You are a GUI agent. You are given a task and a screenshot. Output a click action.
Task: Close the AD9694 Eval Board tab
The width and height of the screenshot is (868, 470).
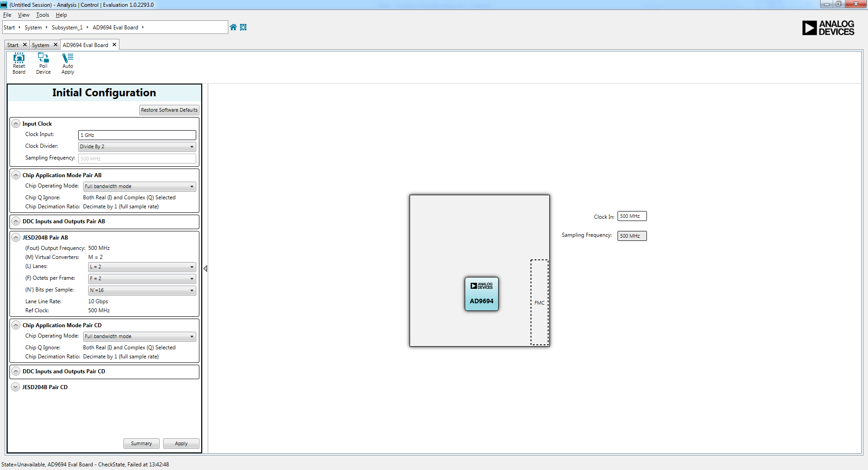click(114, 45)
